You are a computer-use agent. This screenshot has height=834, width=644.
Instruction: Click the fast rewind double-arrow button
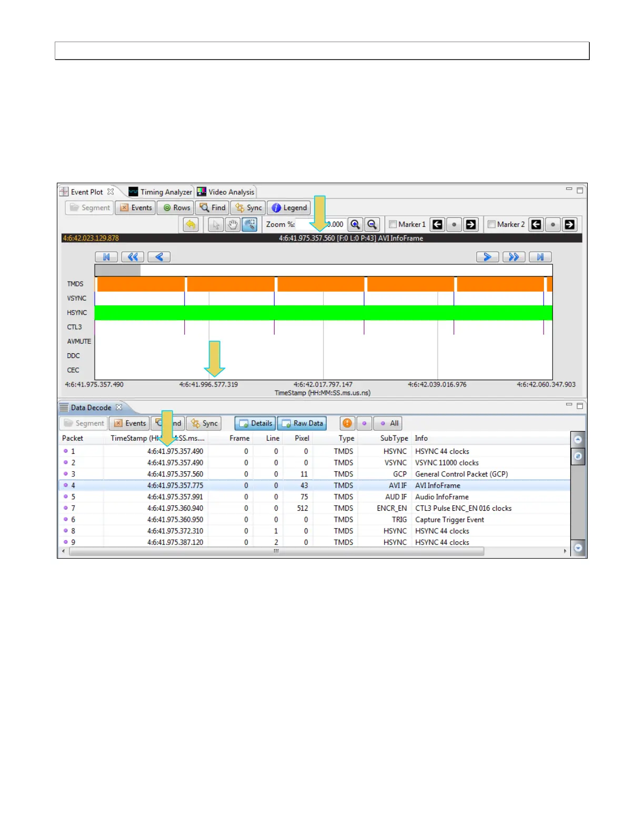133,257
